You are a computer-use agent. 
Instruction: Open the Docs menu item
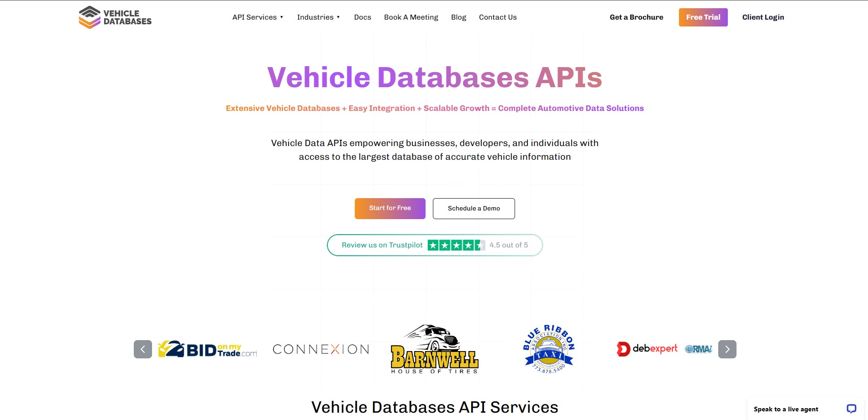[363, 17]
